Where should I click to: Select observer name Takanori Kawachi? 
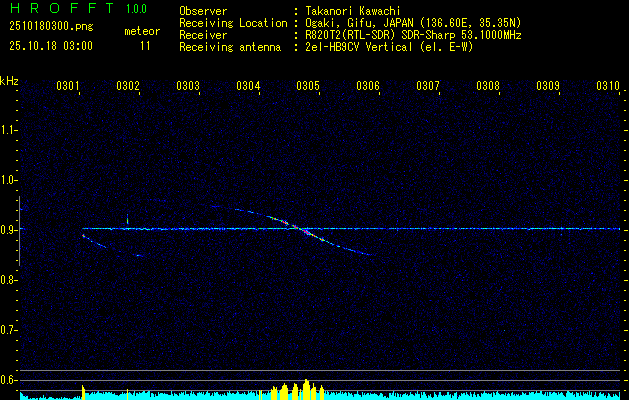(x=353, y=11)
